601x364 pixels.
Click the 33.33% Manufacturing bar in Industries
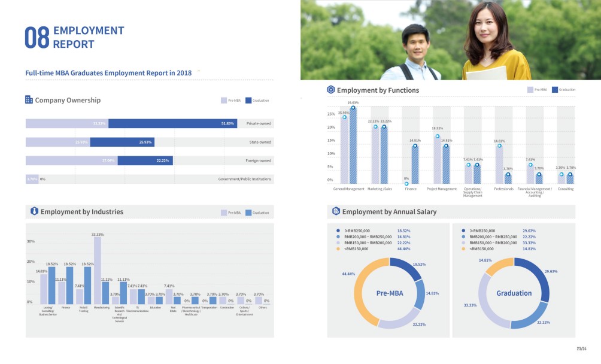coord(98,269)
